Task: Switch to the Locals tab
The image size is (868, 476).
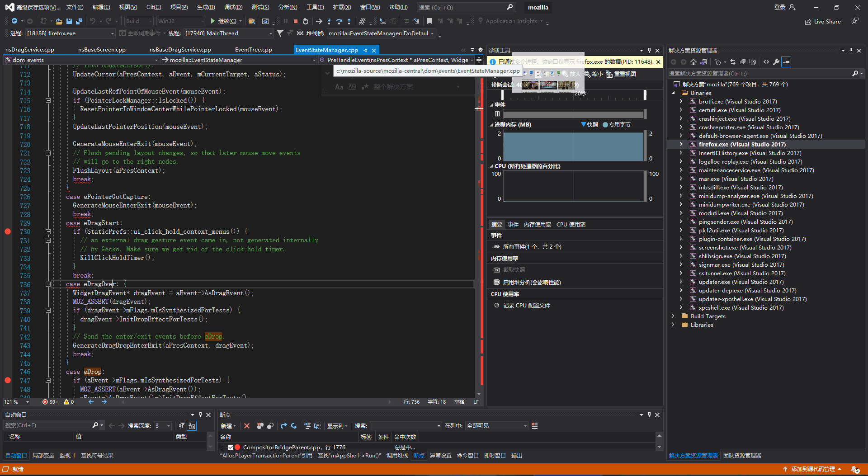Action: click(43, 455)
